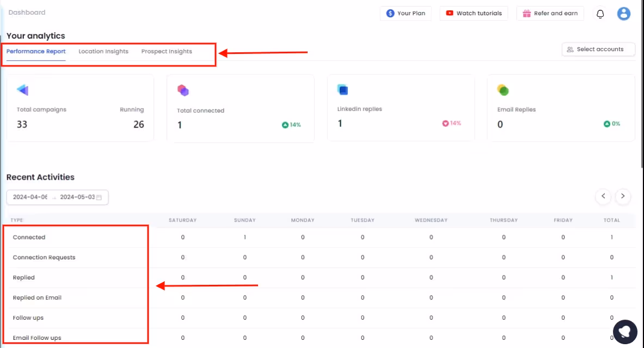Click the Connected row in Recent Activities
644x348 pixels.
pos(29,237)
